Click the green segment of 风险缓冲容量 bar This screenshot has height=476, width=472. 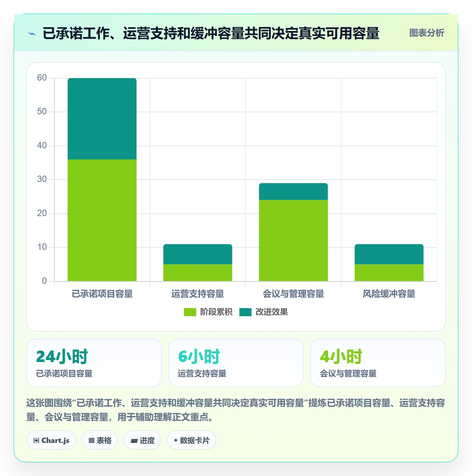point(389,273)
